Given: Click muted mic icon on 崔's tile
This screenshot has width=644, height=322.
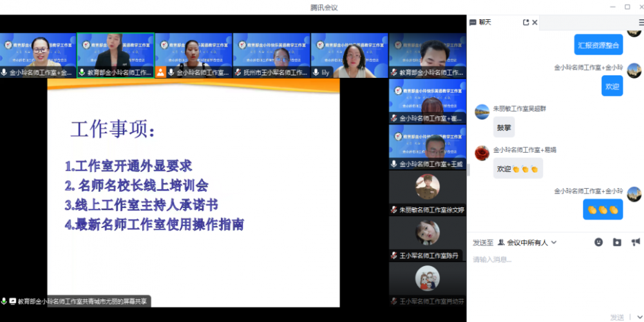Looking at the screenshot, I should click(394, 118).
